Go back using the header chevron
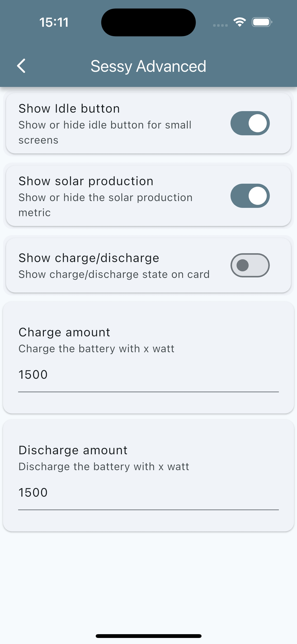 pos(21,66)
